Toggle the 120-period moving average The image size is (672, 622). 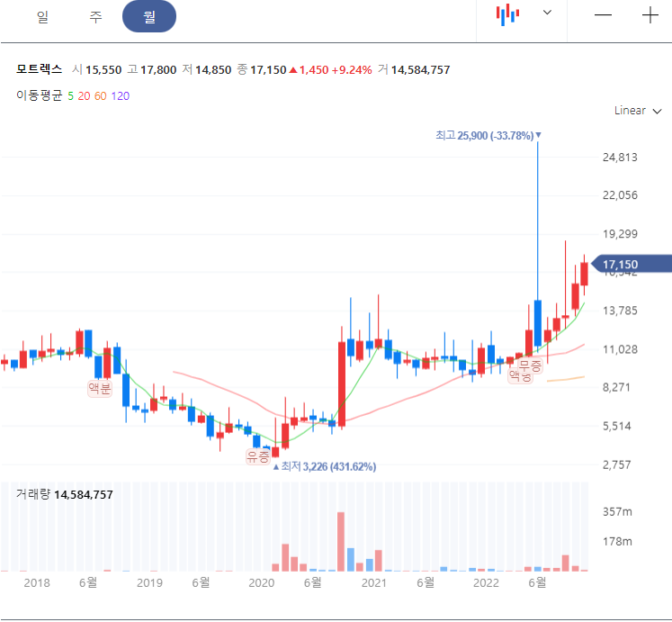coord(121,96)
